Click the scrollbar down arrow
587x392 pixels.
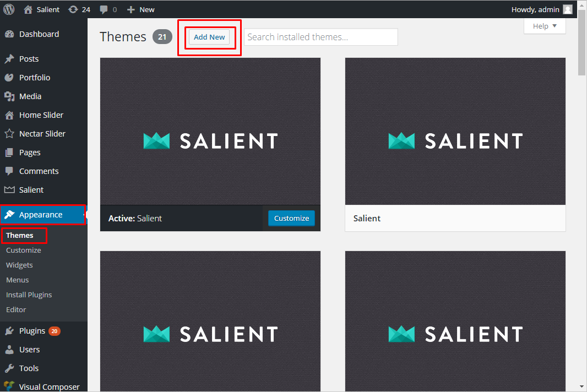pyautogui.click(x=581, y=386)
